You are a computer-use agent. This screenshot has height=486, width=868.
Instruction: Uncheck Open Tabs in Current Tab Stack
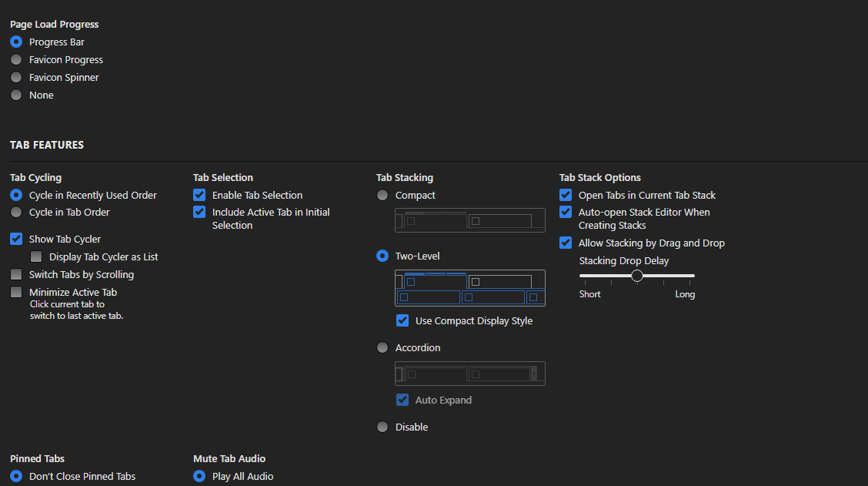[x=566, y=196]
